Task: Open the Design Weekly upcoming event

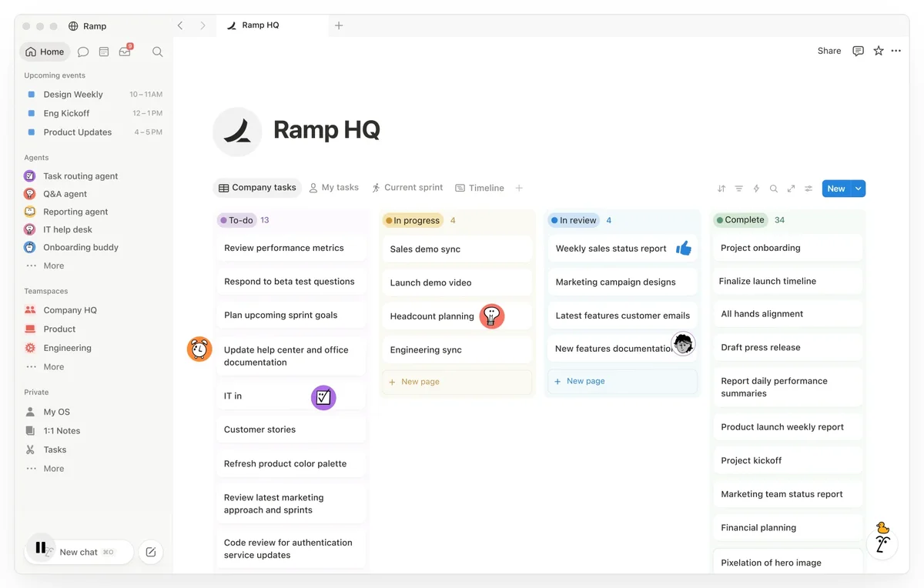Action: tap(95, 95)
